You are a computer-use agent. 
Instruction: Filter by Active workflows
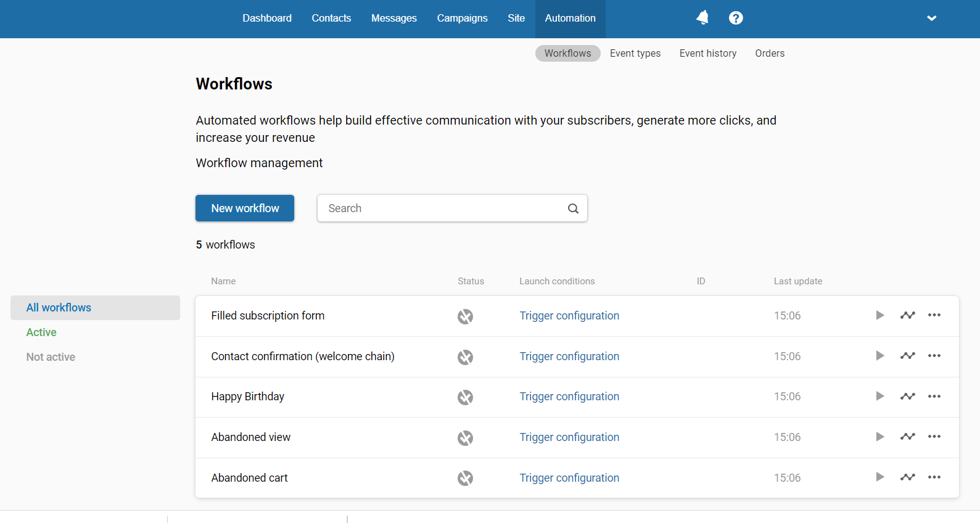tap(41, 332)
